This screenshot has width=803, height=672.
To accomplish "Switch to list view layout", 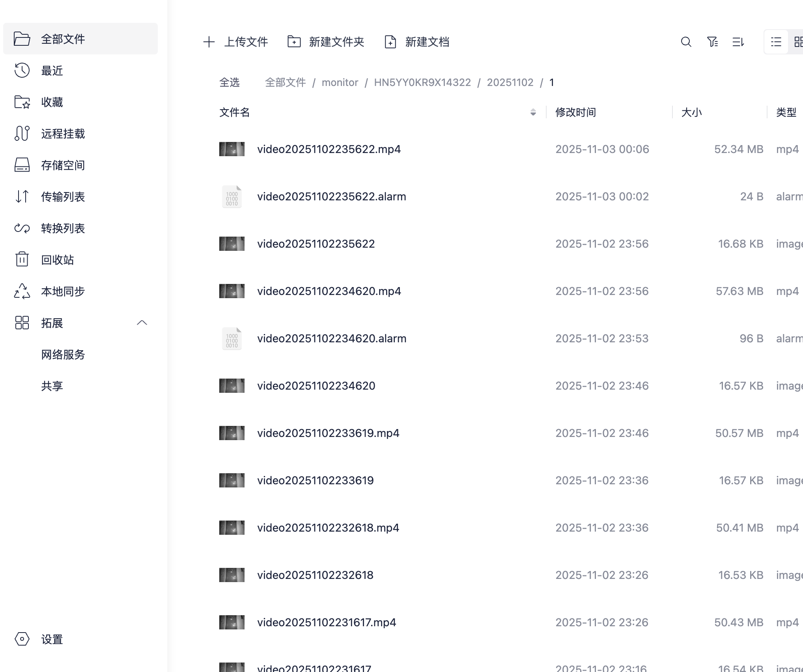I will tap(776, 42).
